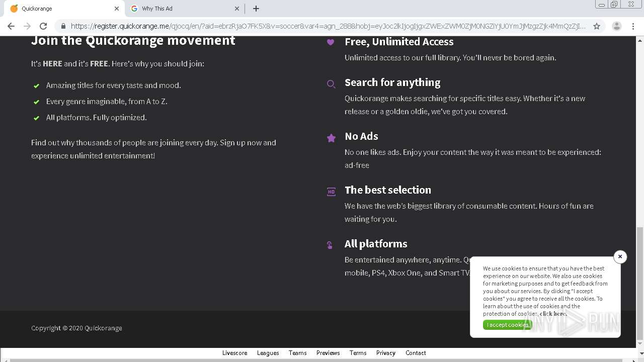Screen dimensions: 644x362
Task: Click the purple star No Ads icon
Action: coord(331,138)
